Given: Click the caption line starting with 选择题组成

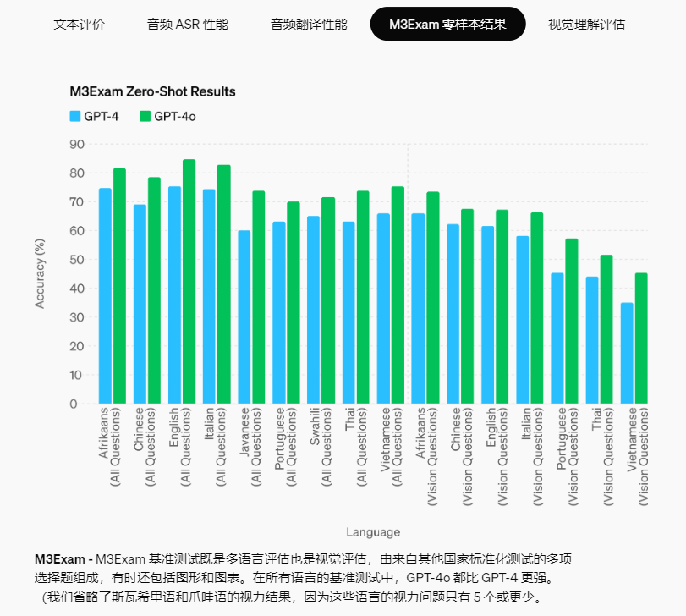Looking at the screenshot, I should point(294,578).
